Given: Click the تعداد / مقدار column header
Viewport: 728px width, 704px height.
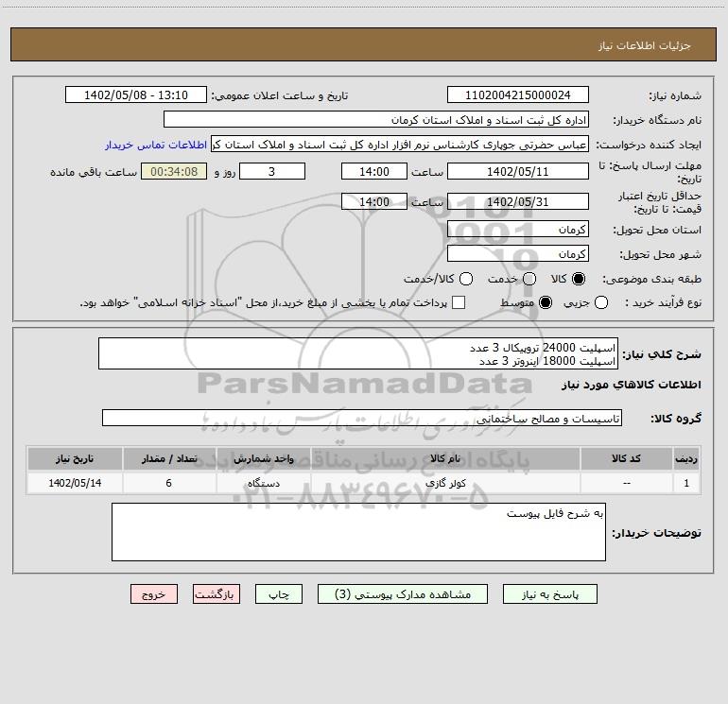Looking at the screenshot, I should 169,458.
